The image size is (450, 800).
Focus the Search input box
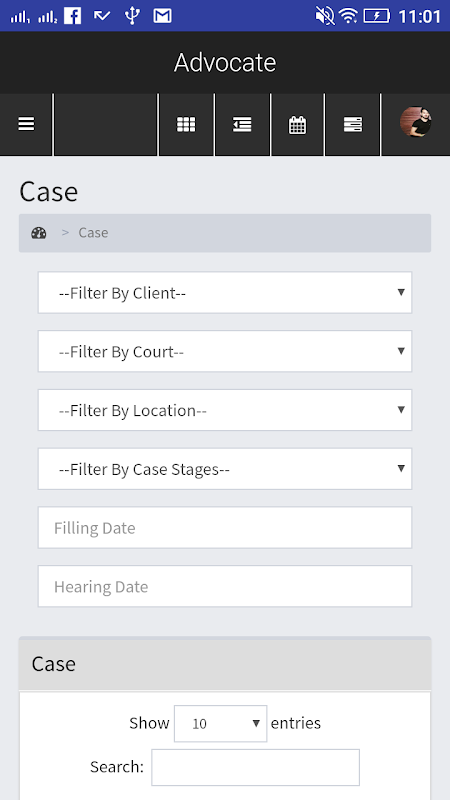pos(256,767)
